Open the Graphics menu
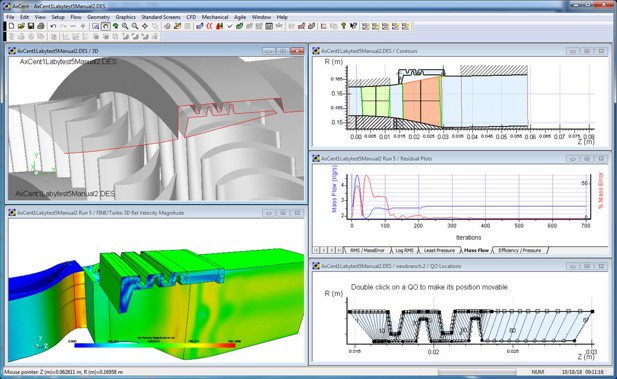Image resolution: width=617 pixels, height=379 pixels. click(126, 17)
